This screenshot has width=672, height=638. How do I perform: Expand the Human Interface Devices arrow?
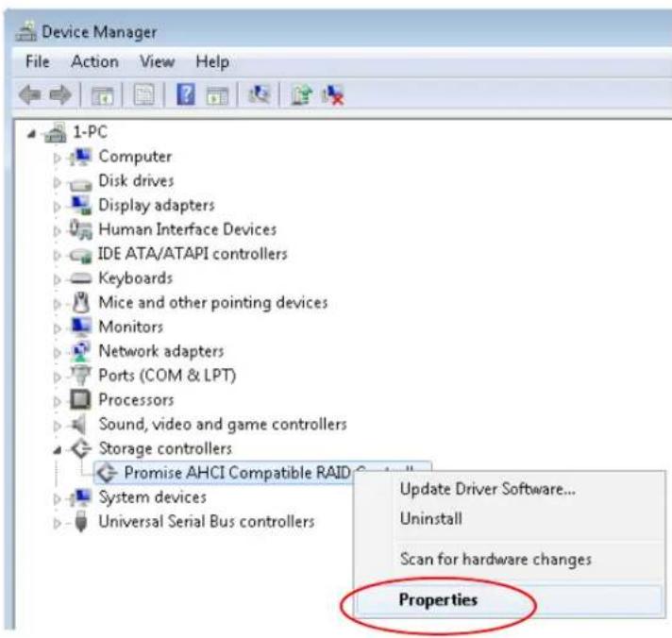57,231
